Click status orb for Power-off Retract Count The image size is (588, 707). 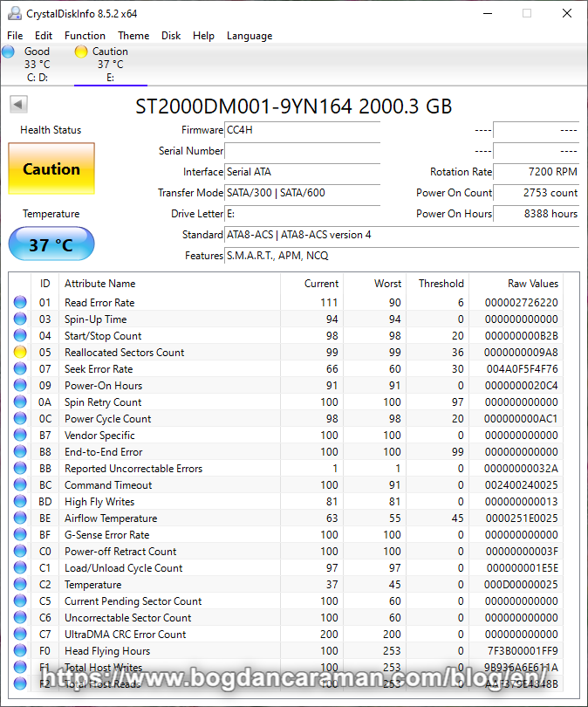[x=20, y=551]
